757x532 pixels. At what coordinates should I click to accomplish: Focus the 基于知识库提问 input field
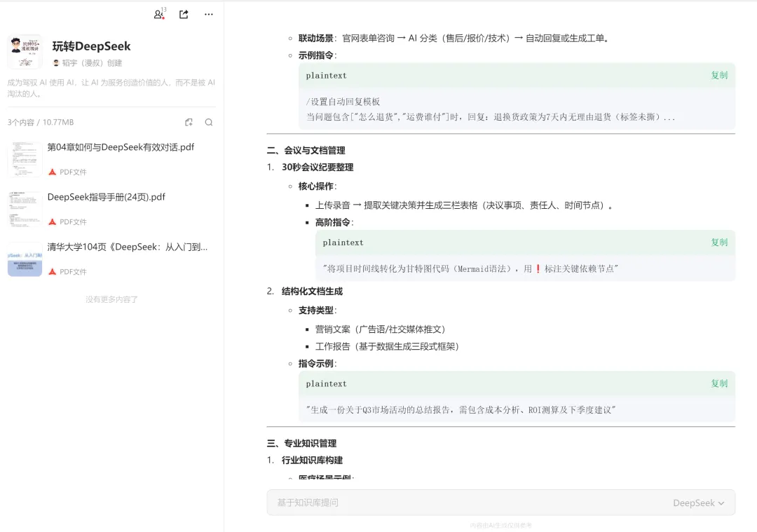pos(463,503)
